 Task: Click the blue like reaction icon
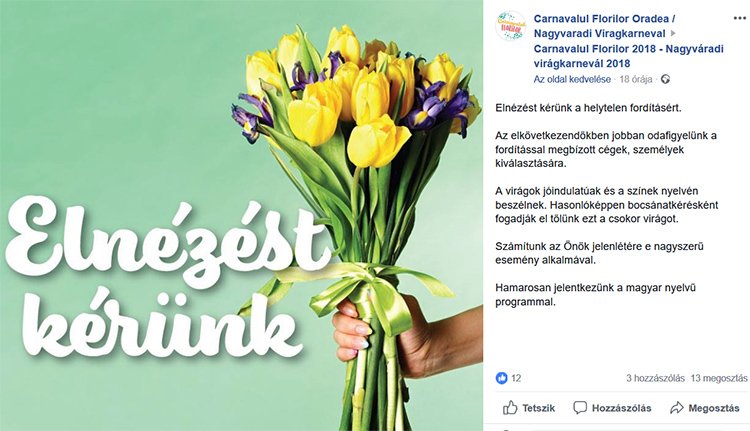(x=502, y=378)
